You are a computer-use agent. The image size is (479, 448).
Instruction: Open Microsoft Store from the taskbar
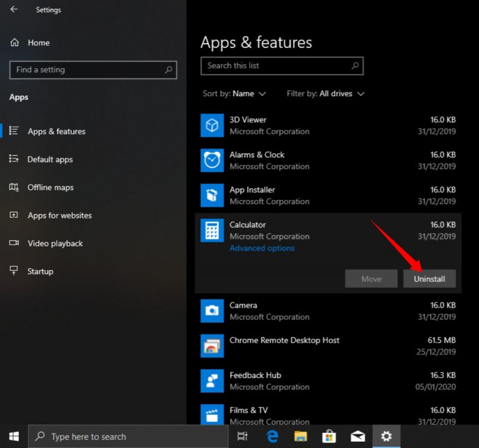tap(329, 436)
